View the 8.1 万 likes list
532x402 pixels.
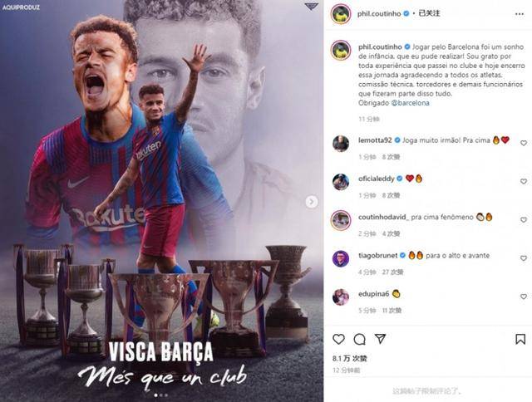(349, 358)
